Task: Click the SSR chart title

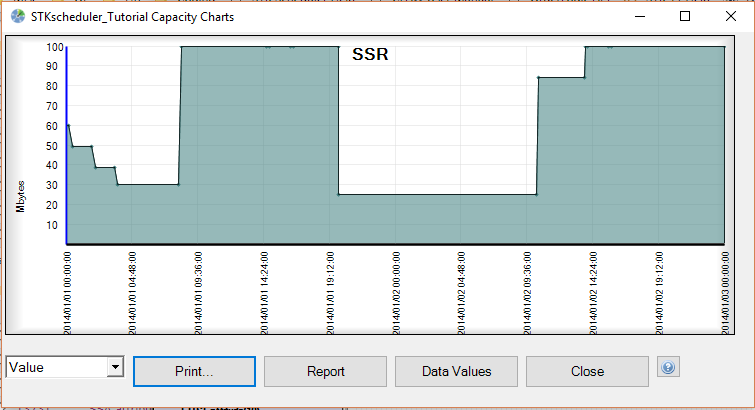Action: click(369, 56)
